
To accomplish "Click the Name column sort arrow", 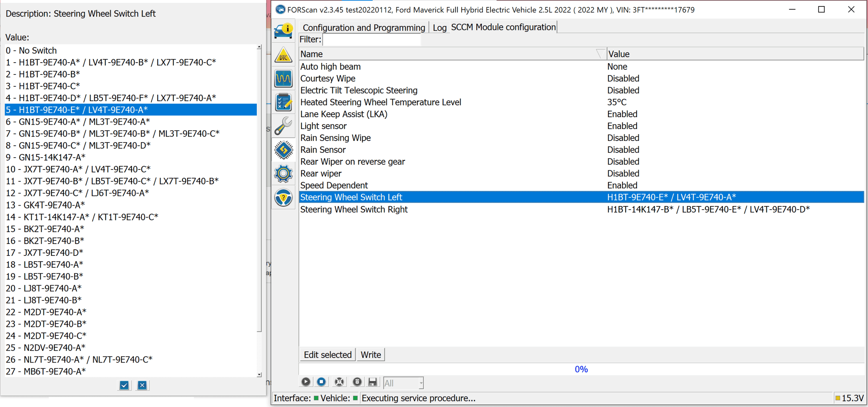I will point(601,54).
